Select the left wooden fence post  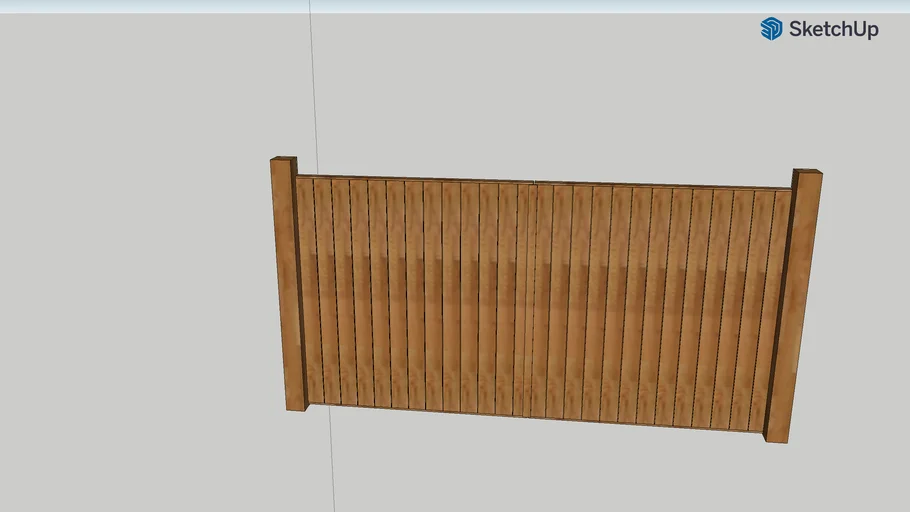[285, 290]
